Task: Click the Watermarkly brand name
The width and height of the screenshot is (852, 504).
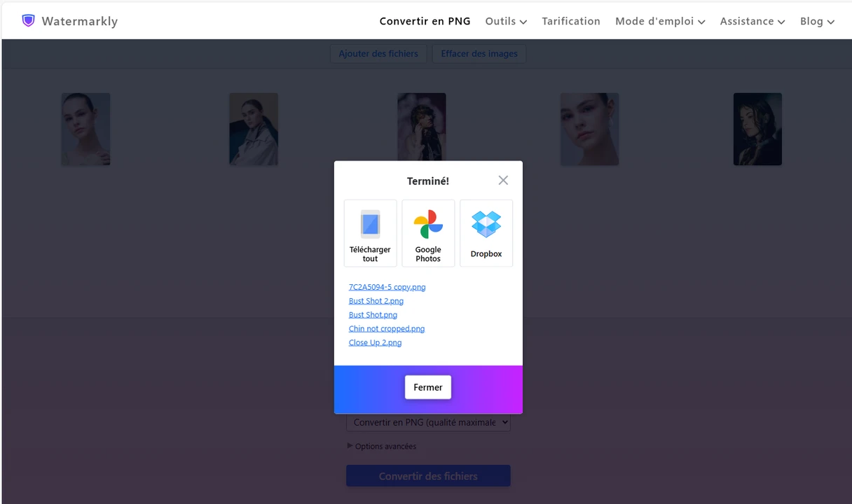Action: (80, 21)
